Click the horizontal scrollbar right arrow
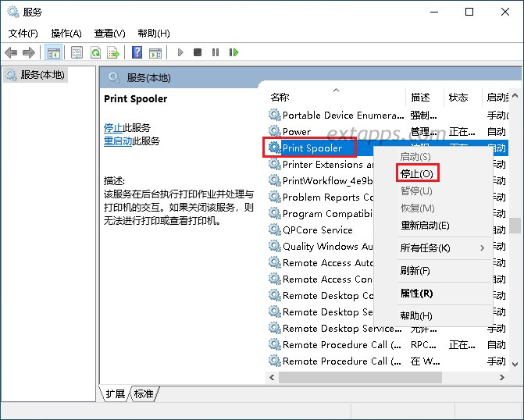 [x=501, y=378]
